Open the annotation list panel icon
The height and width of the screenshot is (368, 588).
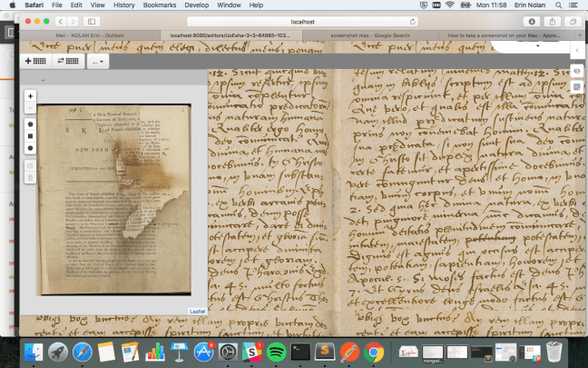click(576, 86)
